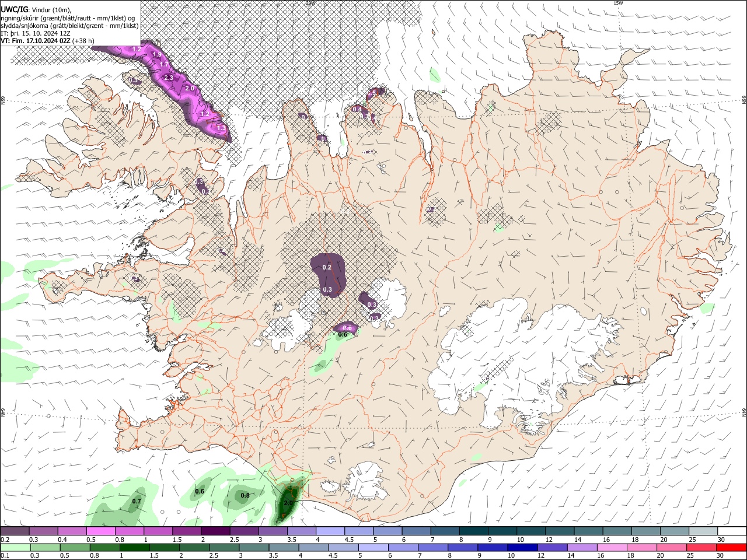This screenshot has height=560, width=747.
Task: Click the palest green swatch above 0.1
Action: (15, 547)
